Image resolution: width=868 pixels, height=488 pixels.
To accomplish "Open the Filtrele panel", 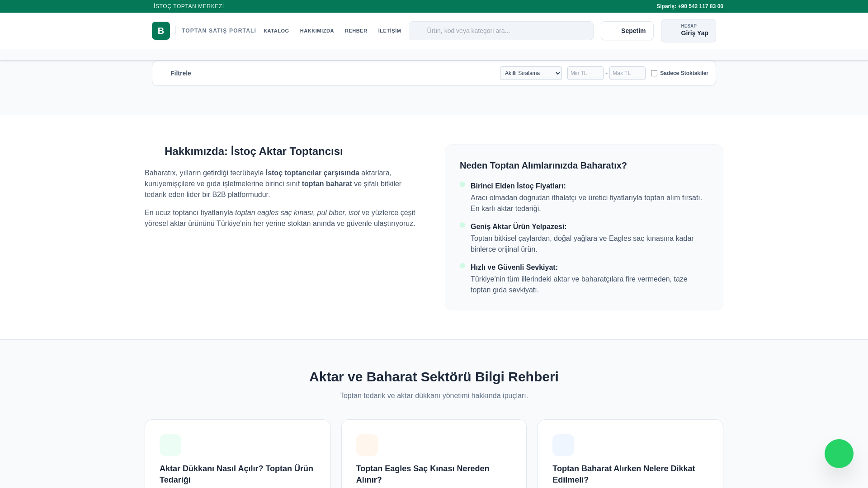I will 180,73.
